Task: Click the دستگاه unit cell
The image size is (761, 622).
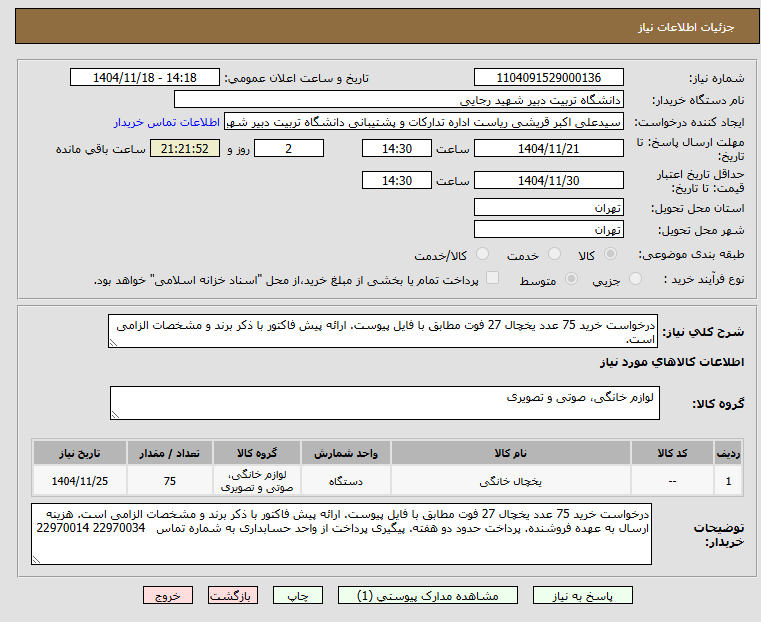Action: 346,481
